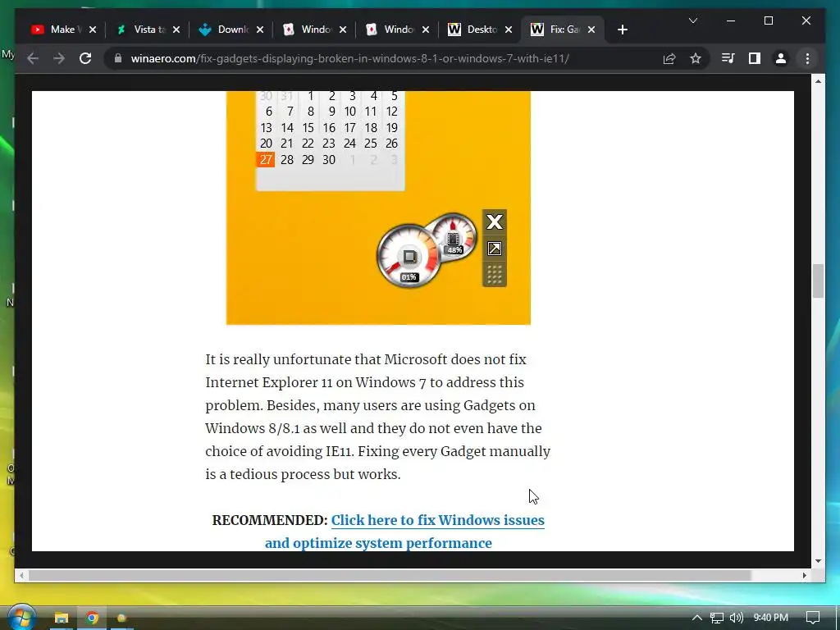Image resolution: width=840 pixels, height=630 pixels.
Task: Open the volume tray icon
Action: 737,618
